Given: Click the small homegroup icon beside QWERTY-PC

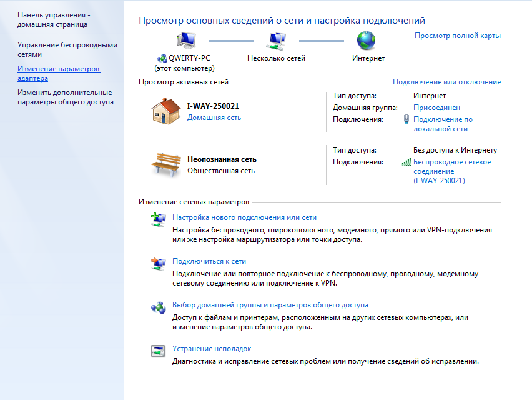Looking at the screenshot, I should (x=162, y=58).
